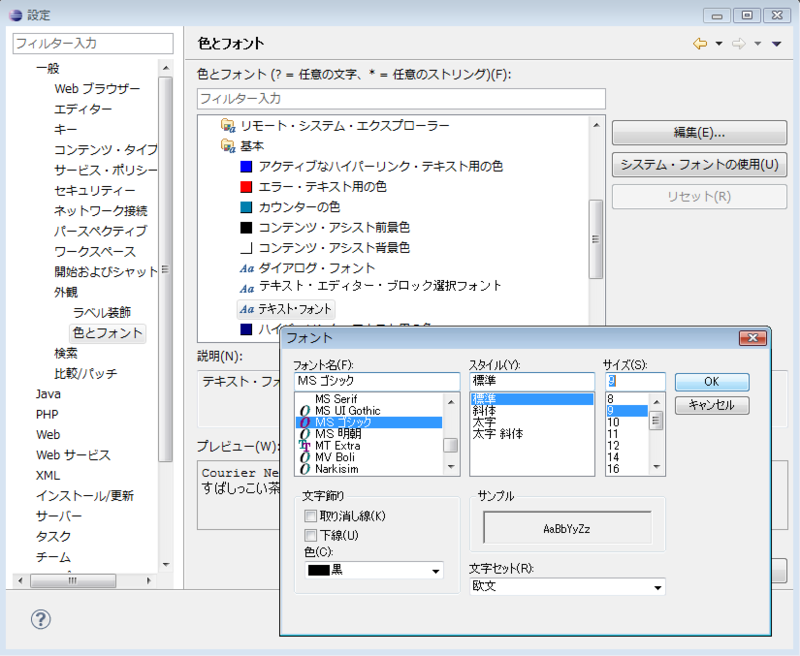Select Java in preference tree
This screenshot has width=800, height=656.
[48, 394]
